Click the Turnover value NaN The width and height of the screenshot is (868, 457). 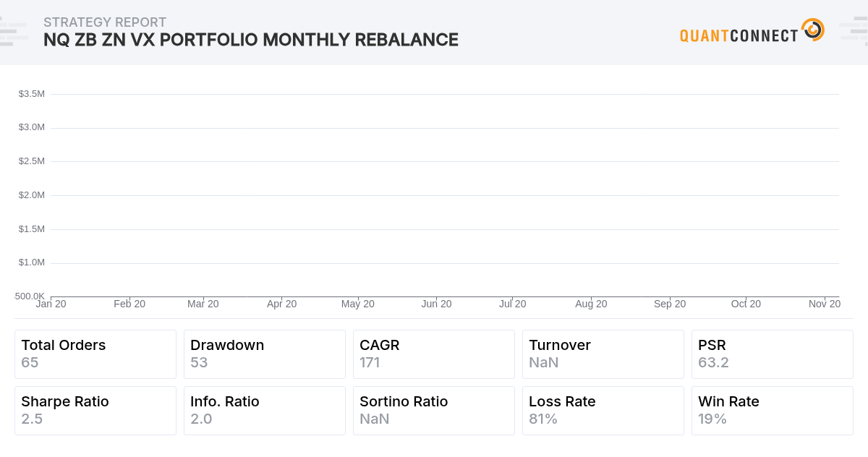[x=544, y=362]
